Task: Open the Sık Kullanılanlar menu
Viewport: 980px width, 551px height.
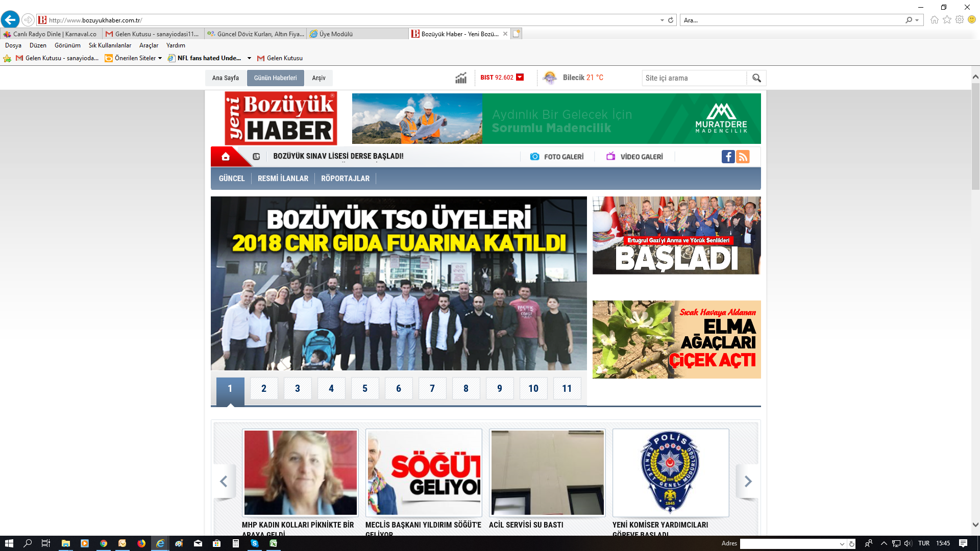Action: (x=110, y=45)
